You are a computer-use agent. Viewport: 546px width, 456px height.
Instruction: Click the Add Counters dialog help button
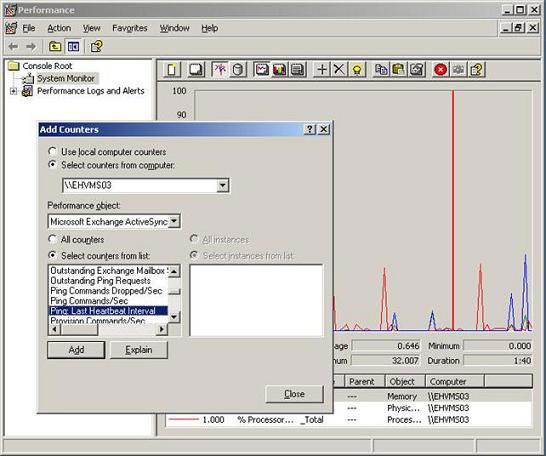tap(310, 129)
